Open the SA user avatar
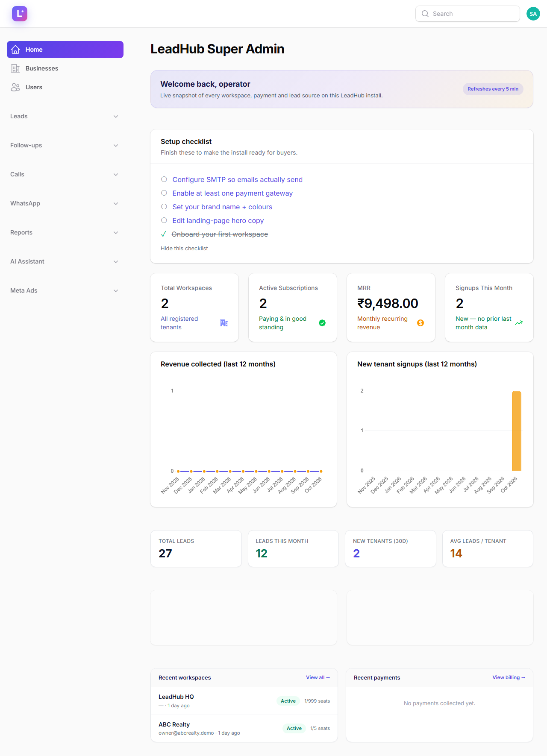Image resolution: width=547 pixels, height=756 pixels. click(x=533, y=14)
